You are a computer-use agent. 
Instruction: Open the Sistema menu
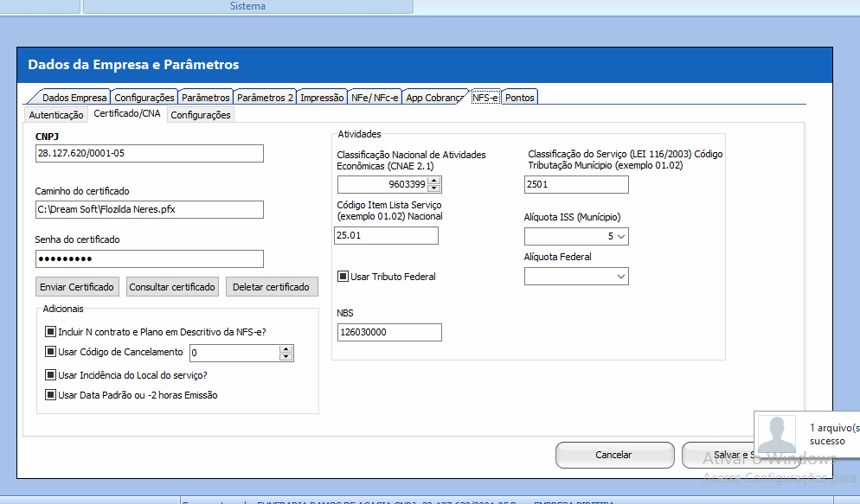pyautogui.click(x=247, y=6)
